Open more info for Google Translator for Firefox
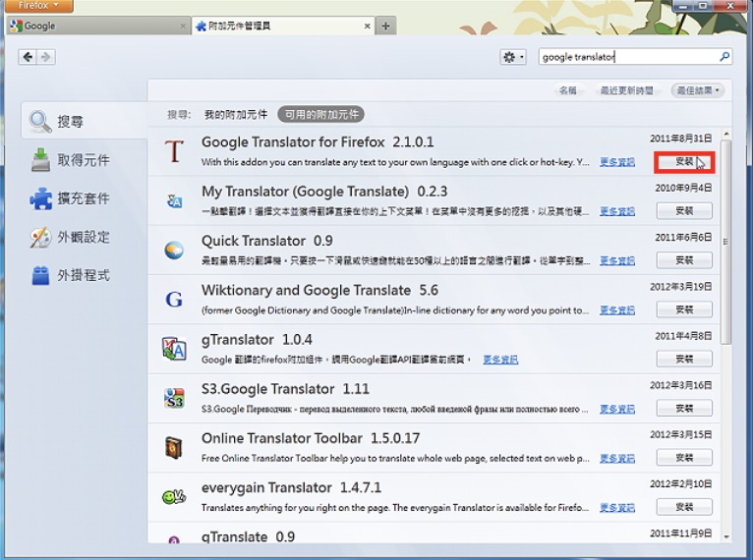753x560 pixels. 617,162
